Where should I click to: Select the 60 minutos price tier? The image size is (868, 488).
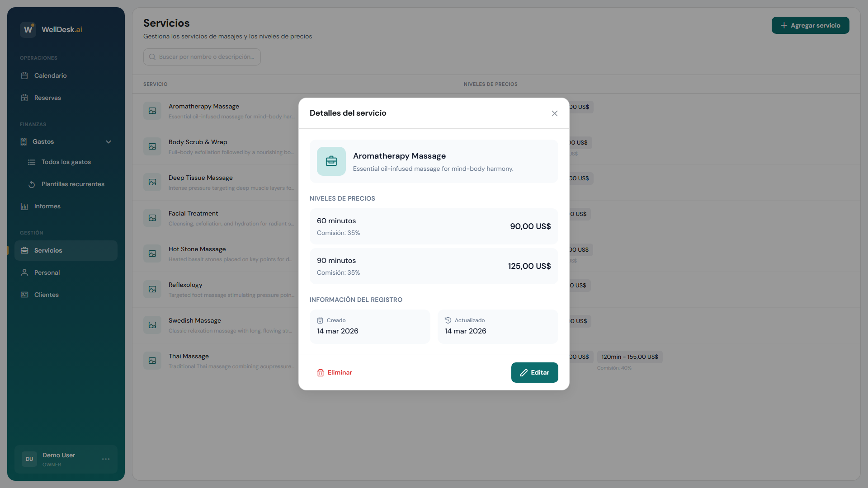click(434, 226)
